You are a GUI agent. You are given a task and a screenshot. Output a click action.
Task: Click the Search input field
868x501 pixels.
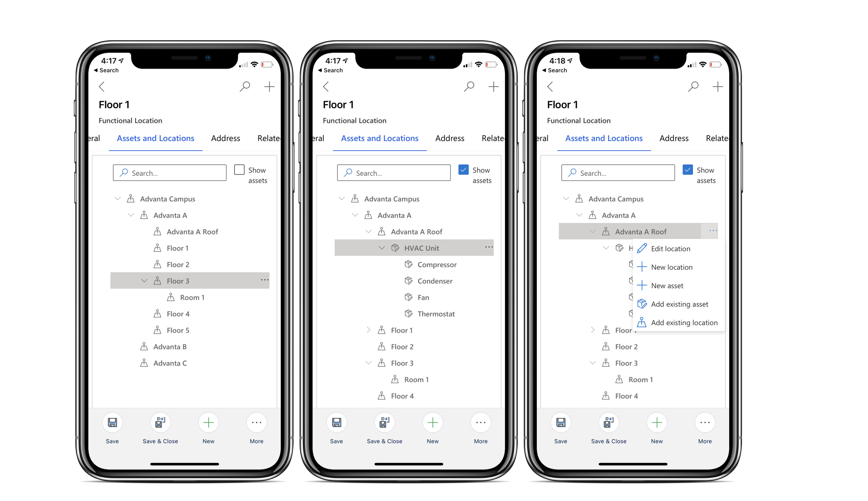[x=170, y=172]
